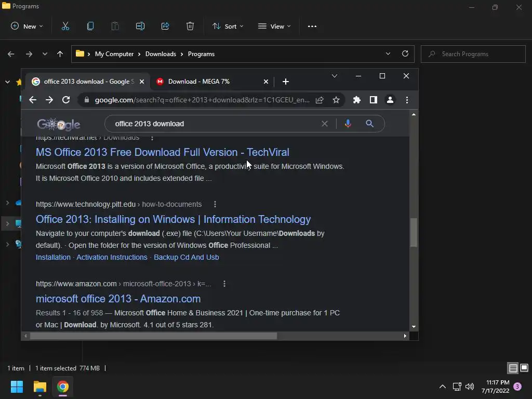The width and height of the screenshot is (532, 399).
Task: Open microsoft office 2013 Amazon.com result
Action: point(118,299)
